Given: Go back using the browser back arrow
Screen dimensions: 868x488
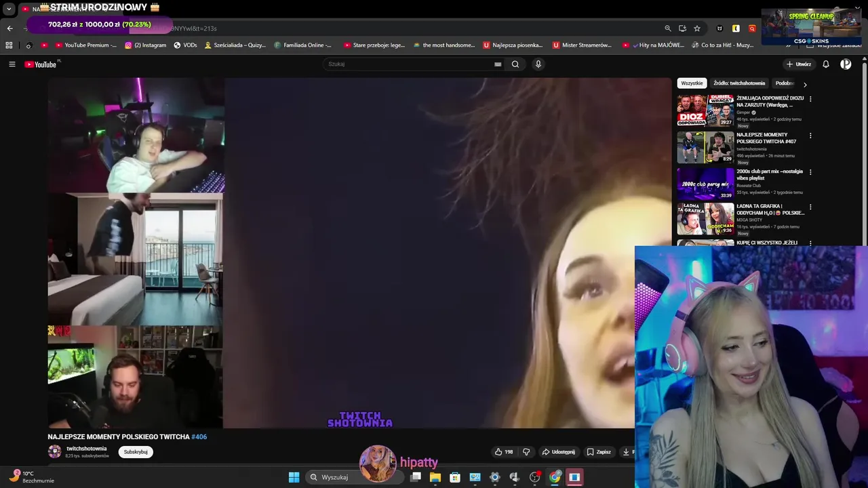Looking at the screenshot, I should [x=9, y=28].
